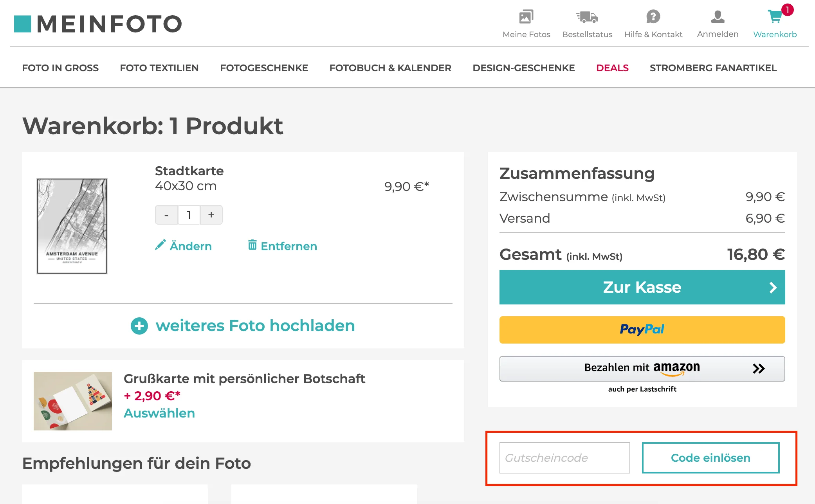815x504 pixels.
Task: Select Auswählen under the Grußkarte offer
Action: [159, 413]
